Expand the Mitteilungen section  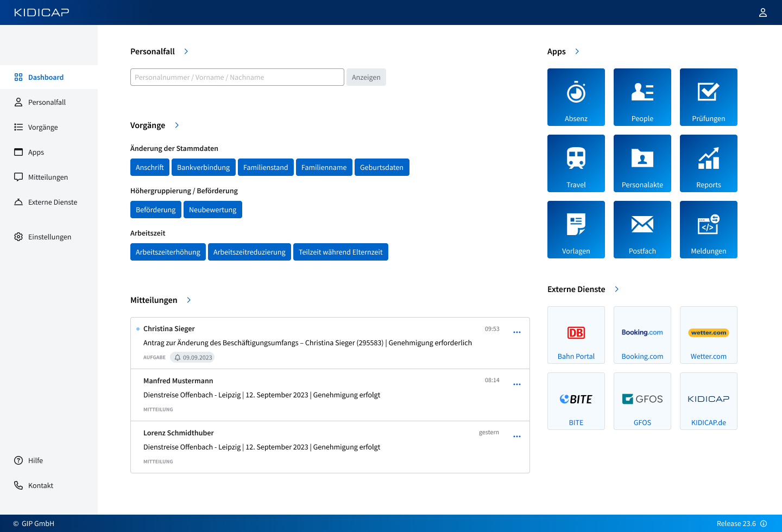[188, 300]
